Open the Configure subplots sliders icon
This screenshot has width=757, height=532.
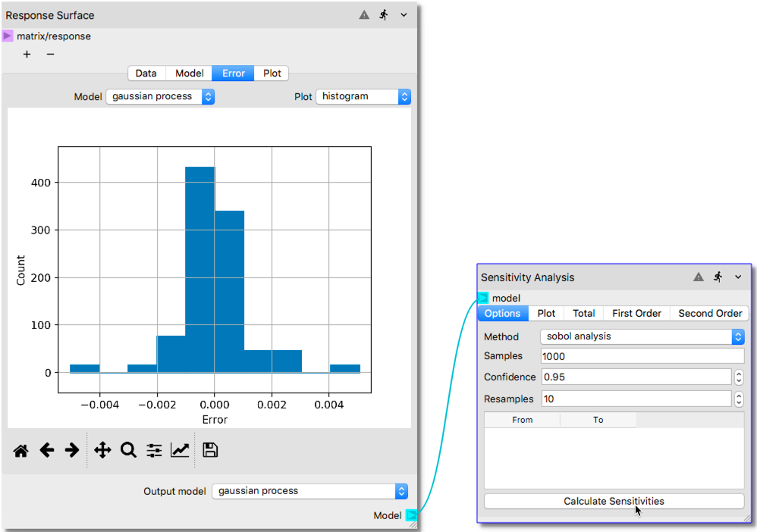click(x=154, y=450)
